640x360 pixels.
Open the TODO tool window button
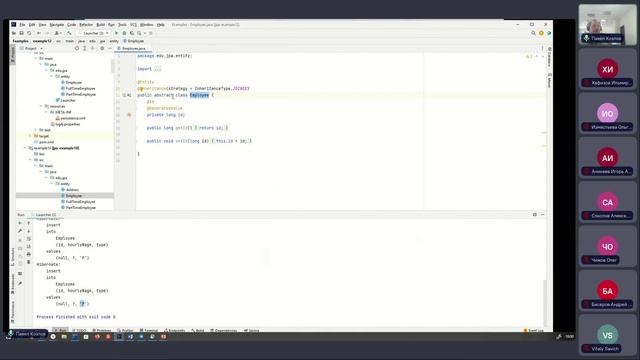79,330
